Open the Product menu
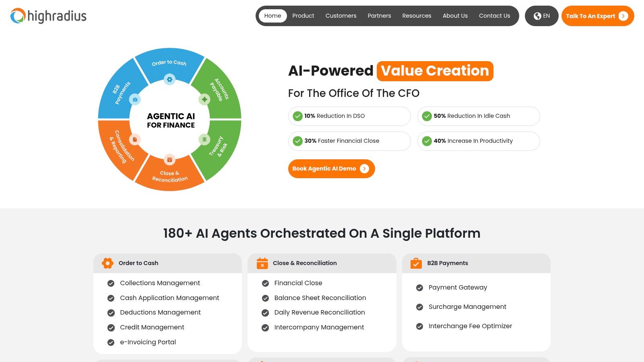The height and width of the screenshot is (362, 644). [x=303, y=16]
